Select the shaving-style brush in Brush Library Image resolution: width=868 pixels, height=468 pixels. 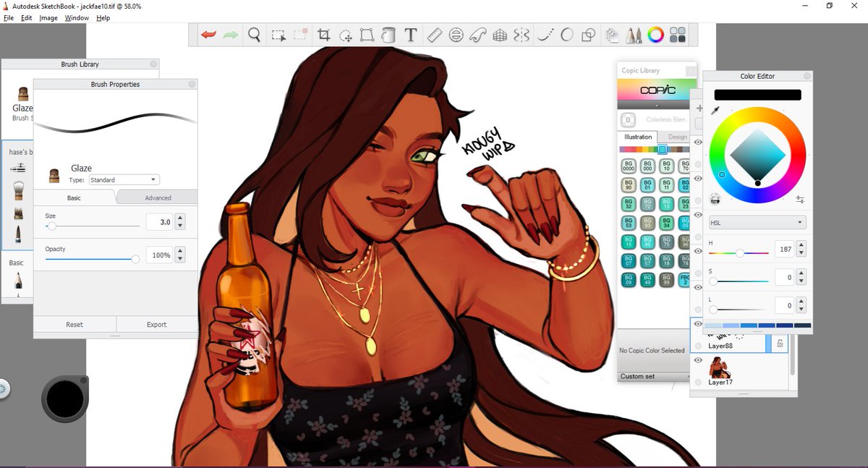(18, 190)
